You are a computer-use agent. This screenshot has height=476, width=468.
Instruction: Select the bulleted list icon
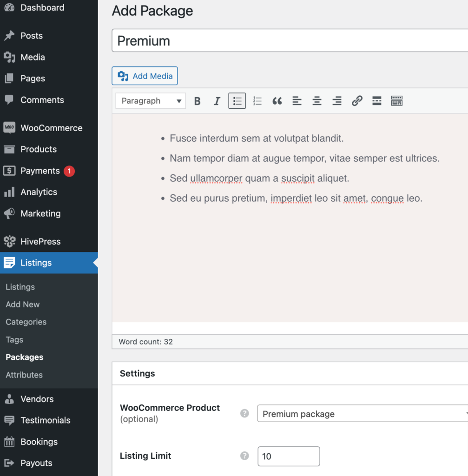coord(237,100)
